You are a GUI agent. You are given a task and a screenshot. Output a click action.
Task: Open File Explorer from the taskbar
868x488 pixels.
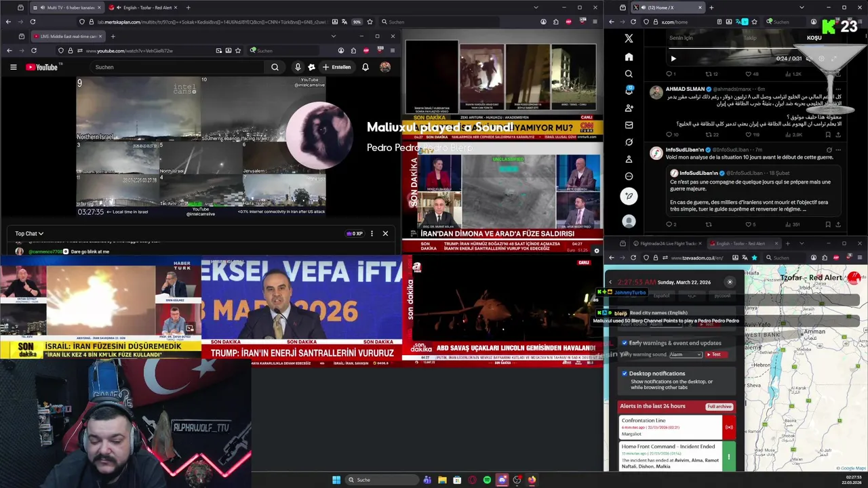click(442, 480)
